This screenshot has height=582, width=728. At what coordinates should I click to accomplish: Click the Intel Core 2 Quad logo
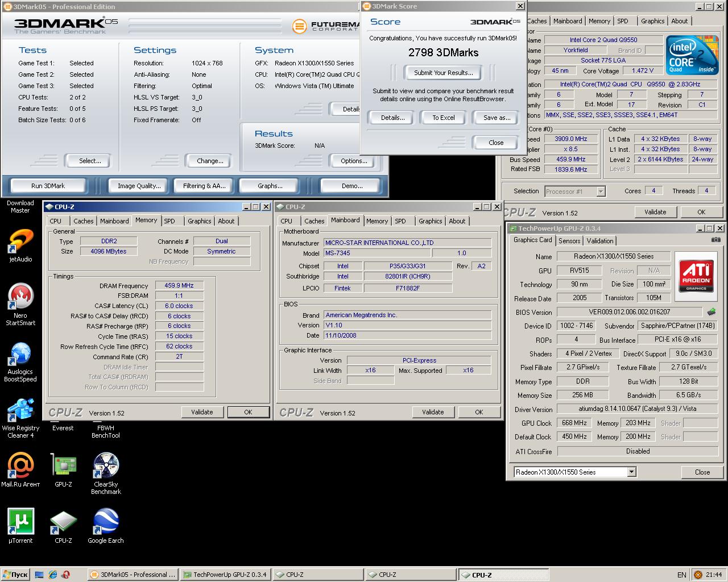pyautogui.click(x=692, y=55)
